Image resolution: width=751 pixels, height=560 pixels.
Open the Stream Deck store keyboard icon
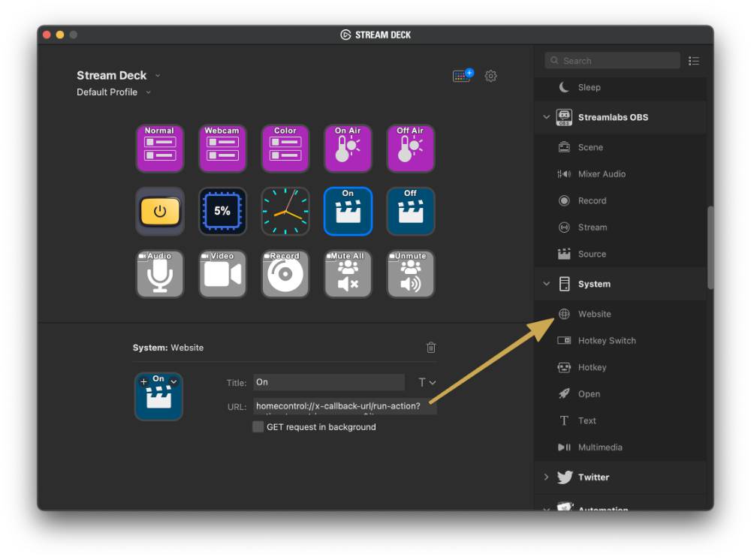463,76
